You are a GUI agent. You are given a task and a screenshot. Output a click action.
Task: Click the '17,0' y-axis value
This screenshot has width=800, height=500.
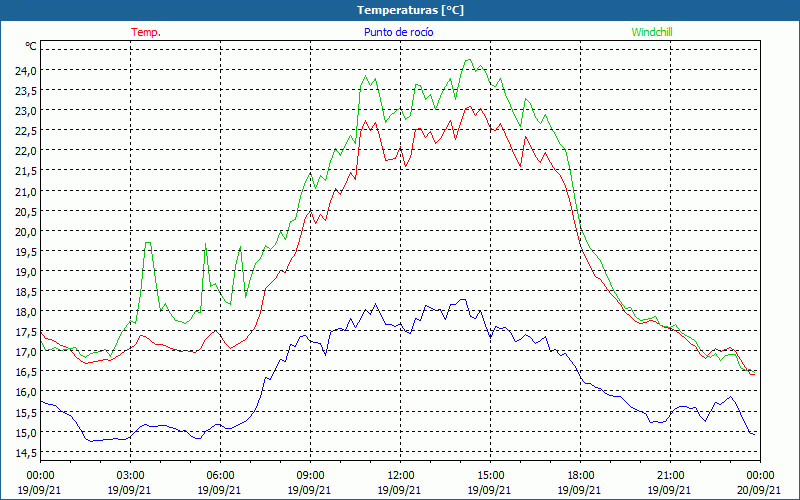tap(25, 352)
